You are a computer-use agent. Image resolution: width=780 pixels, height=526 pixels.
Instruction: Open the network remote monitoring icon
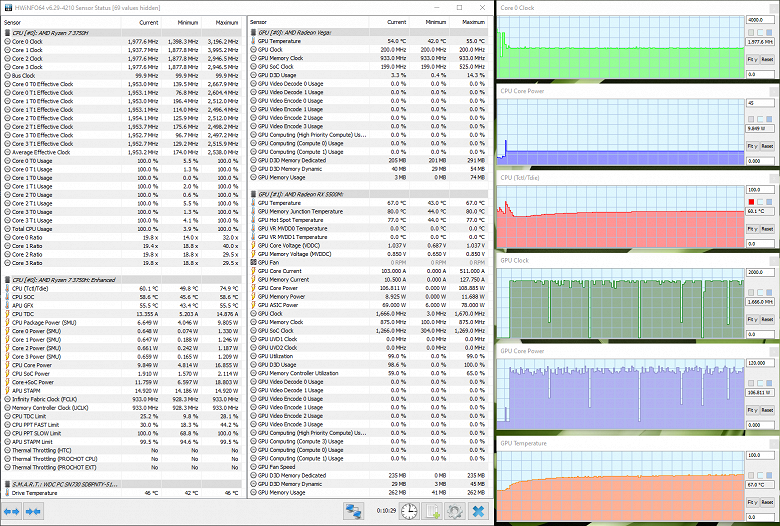coord(354,511)
